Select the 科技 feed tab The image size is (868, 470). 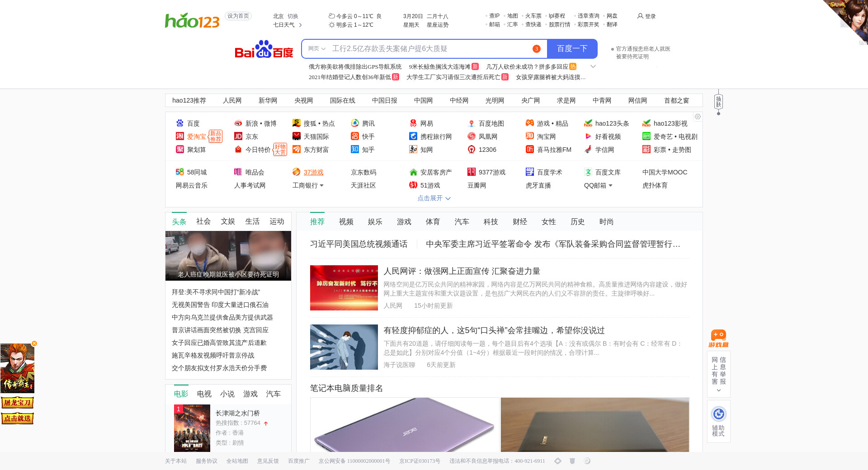pos(491,222)
